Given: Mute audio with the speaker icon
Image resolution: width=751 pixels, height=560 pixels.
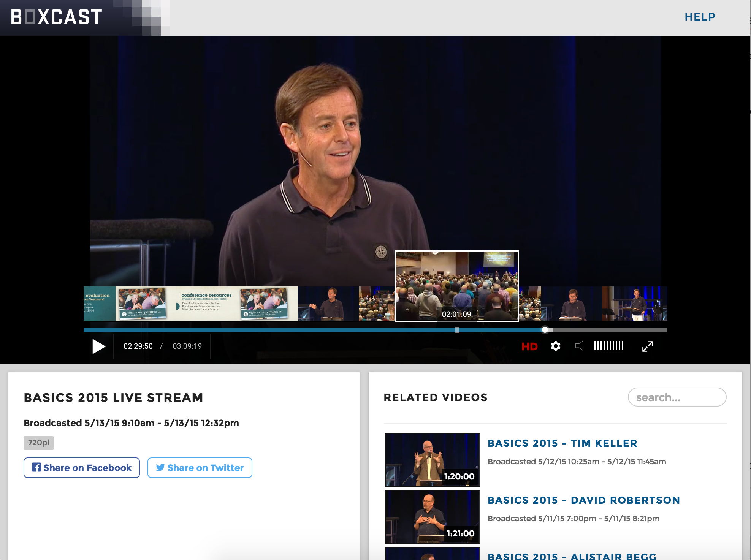Looking at the screenshot, I should coord(579,346).
